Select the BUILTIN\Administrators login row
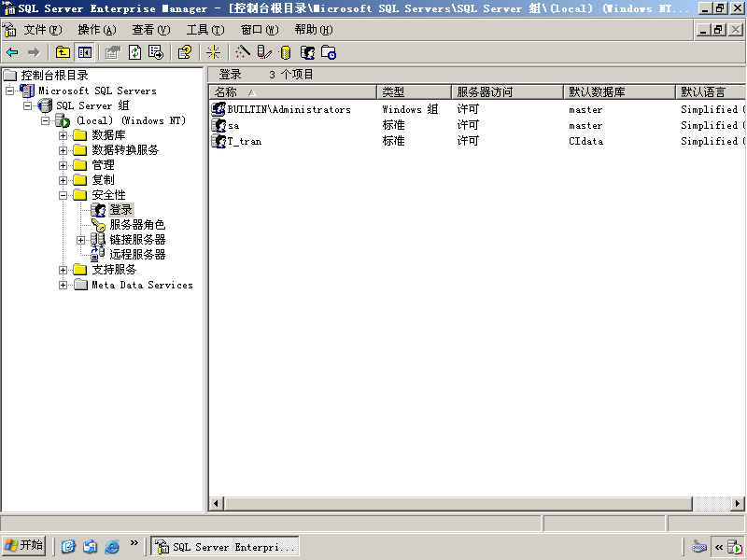 pos(477,109)
